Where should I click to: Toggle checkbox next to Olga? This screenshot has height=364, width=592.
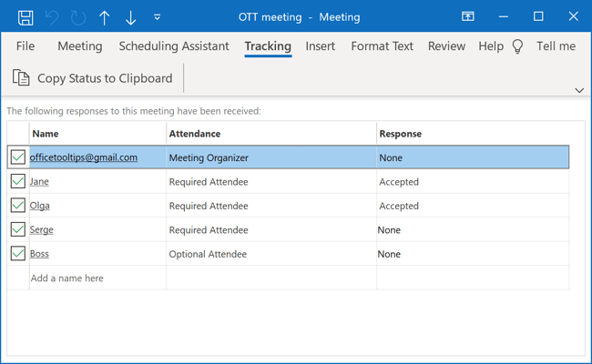[17, 206]
